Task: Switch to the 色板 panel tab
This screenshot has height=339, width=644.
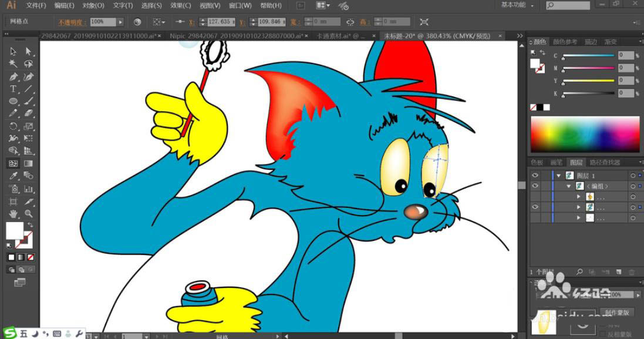Action: coord(537,162)
